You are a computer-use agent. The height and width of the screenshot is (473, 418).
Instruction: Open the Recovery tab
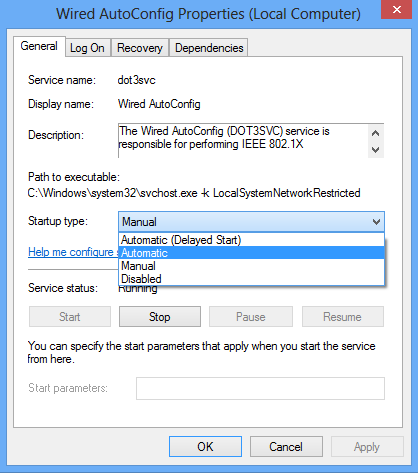(x=140, y=48)
